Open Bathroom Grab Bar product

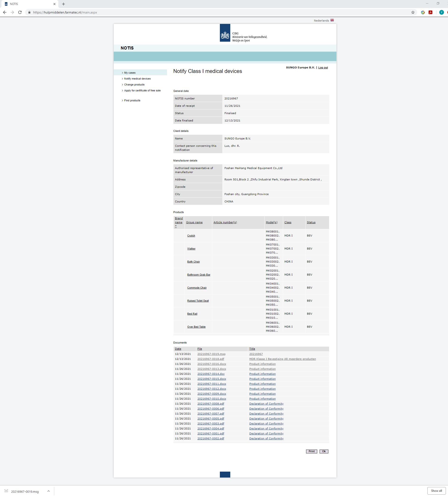[x=199, y=275]
